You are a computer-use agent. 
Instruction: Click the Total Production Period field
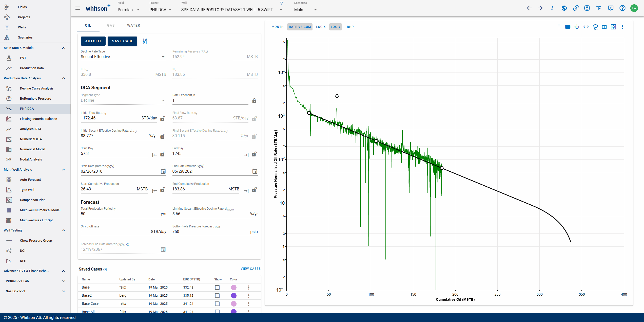[123, 214]
